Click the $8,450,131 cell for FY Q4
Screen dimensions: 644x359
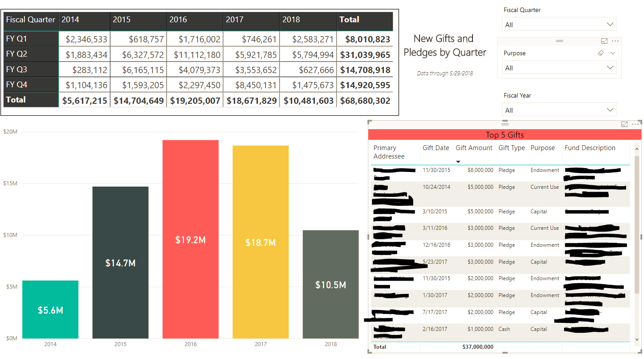point(252,85)
